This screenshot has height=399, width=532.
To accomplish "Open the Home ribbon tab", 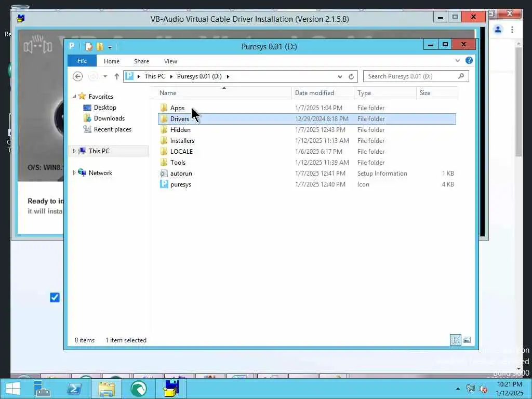I will [112, 61].
